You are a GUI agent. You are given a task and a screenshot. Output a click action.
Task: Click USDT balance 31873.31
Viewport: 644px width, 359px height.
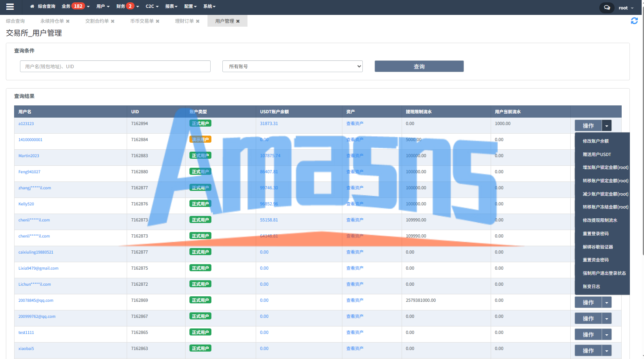coord(269,123)
